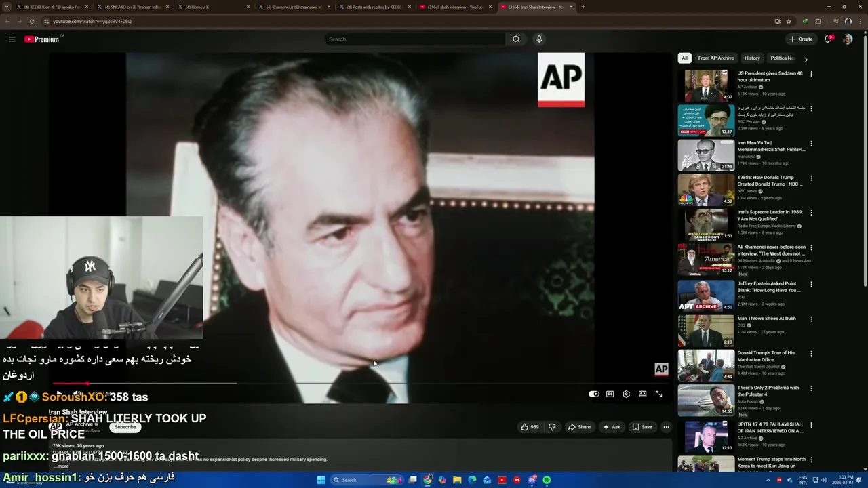
Task: Go to the YouTube Premium home logo
Action: [x=42, y=39]
